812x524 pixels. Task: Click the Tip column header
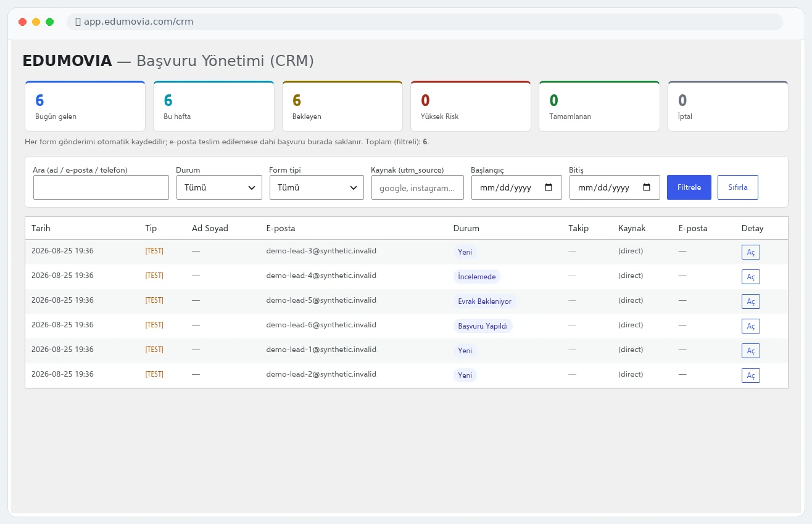[151, 228]
